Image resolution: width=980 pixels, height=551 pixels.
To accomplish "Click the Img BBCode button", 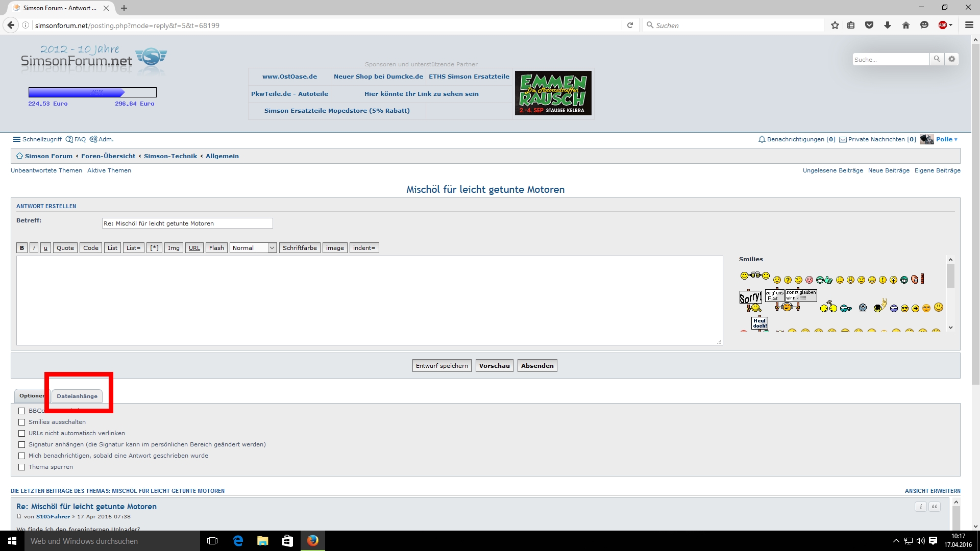I will click(174, 248).
